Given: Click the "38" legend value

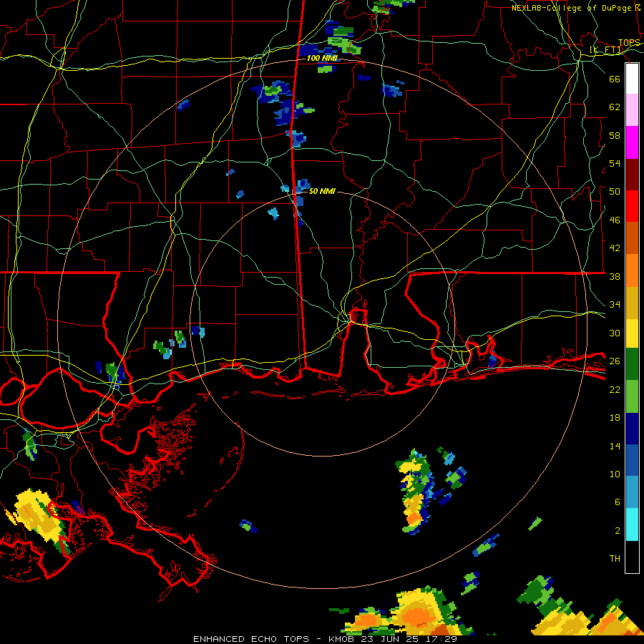Looking at the screenshot, I should (615, 277).
